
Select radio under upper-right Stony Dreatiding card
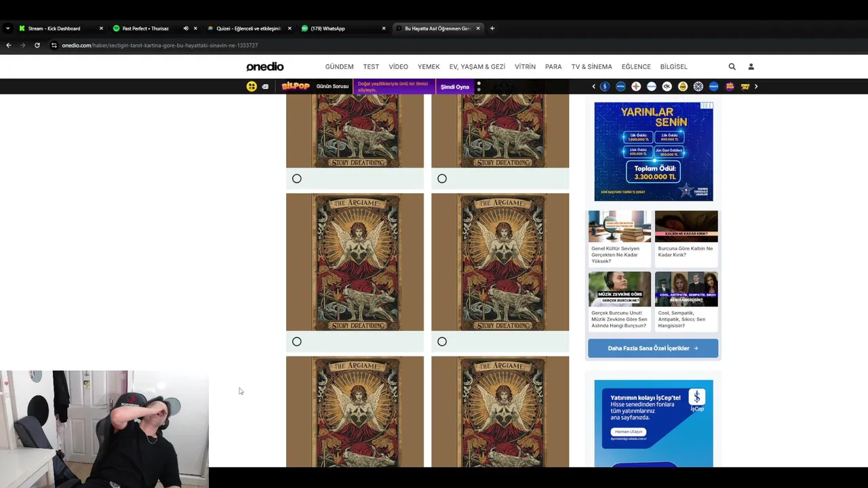(x=442, y=179)
